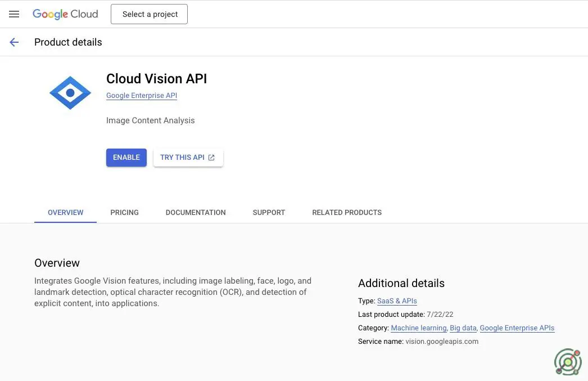This screenshot has width=588, height=381.
Task: Click the Additional details heading
Action: coord(401,283)
